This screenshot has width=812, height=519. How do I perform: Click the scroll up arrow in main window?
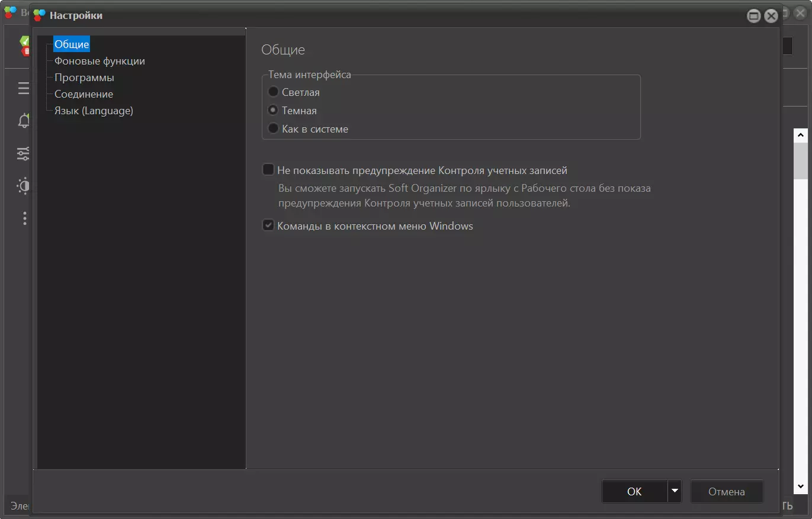[x=801, y=136]
